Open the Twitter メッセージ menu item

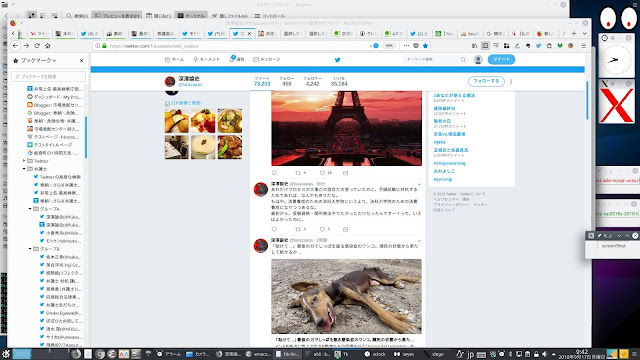267,60
